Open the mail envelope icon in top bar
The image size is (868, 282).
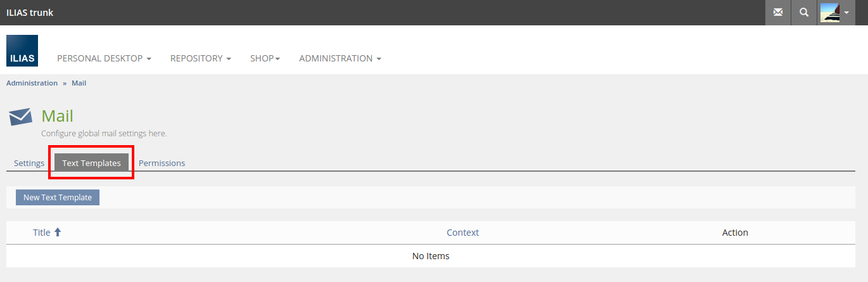click(x=777, y=13)
